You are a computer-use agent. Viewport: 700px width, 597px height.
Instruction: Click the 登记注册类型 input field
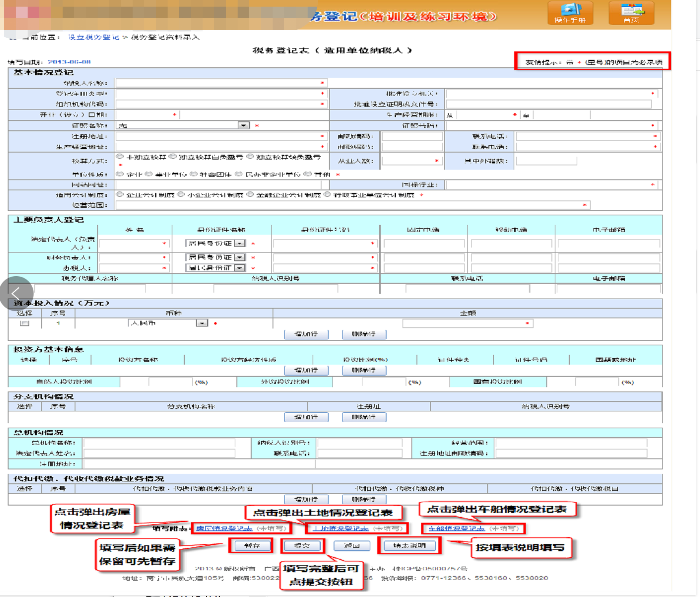[x=222, y=94]
